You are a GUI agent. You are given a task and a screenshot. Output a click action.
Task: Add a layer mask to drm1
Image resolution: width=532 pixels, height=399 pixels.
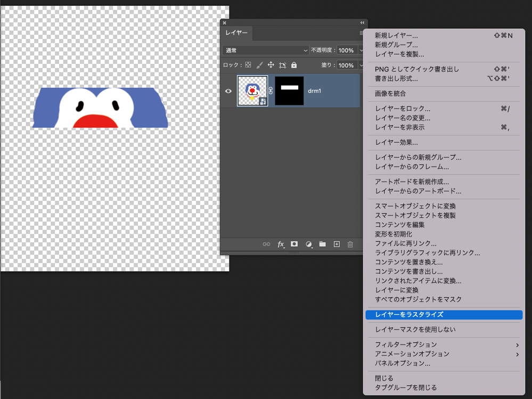[294, 244]
